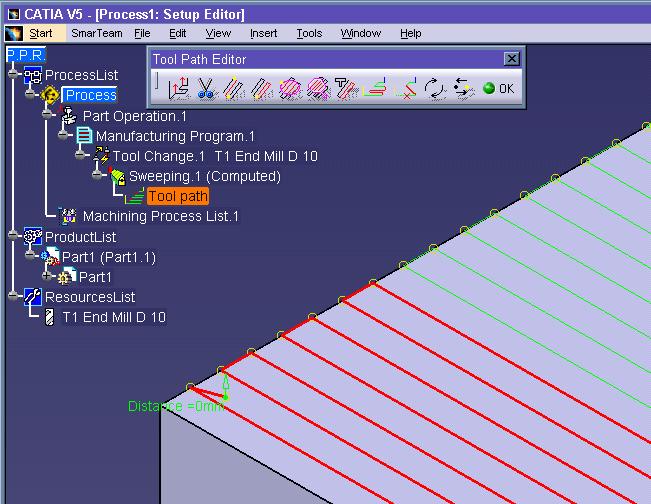The height and width of the screenshot is (504, 651).
Task: Choose the one-point area selection icon
Action: pyautogui.click(x=262, y=88)
